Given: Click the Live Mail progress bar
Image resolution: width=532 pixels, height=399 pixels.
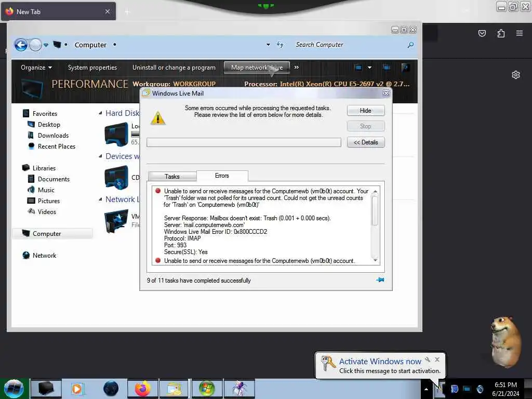Looking at the screenshot, I should 244,142.
